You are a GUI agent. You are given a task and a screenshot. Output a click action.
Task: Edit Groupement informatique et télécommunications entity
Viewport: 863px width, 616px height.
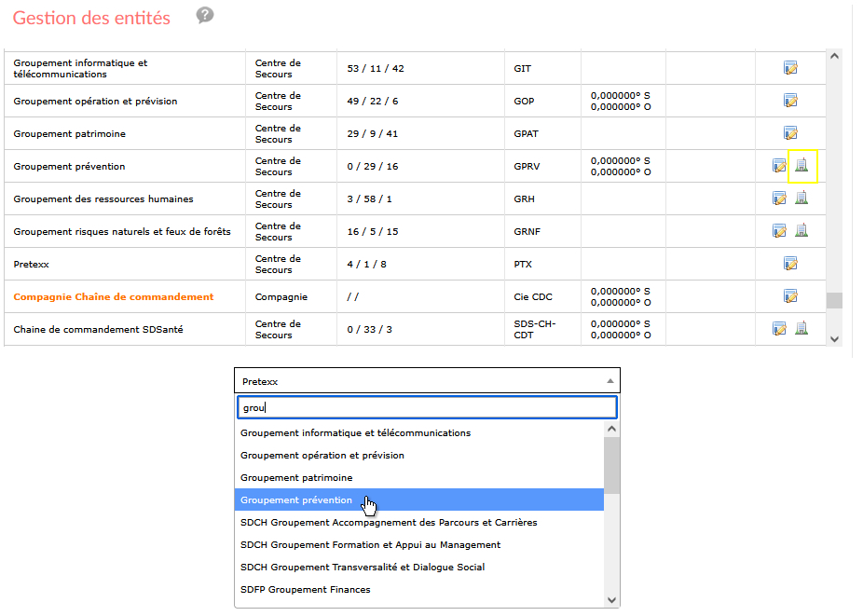[790, 68]
